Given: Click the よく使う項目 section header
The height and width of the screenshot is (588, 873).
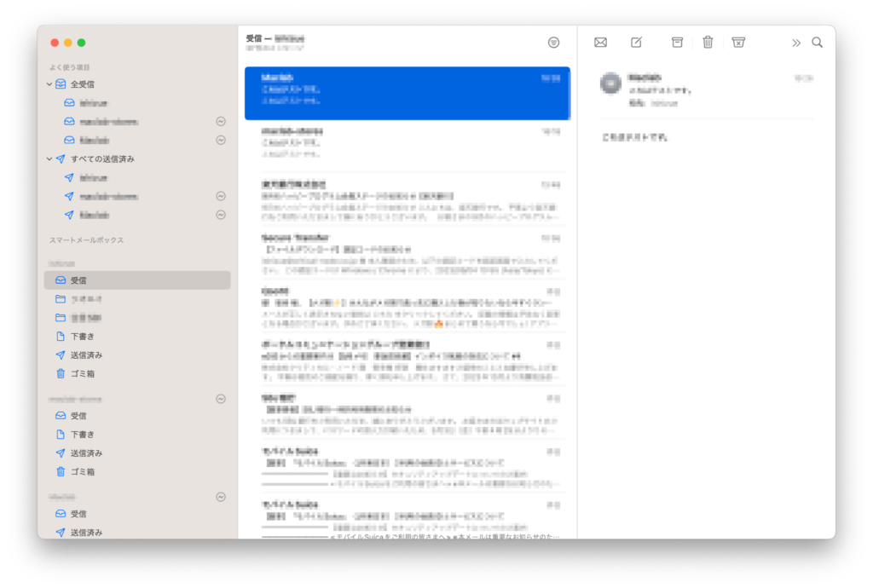Looking at the screenshot, I should coord(70,67).
